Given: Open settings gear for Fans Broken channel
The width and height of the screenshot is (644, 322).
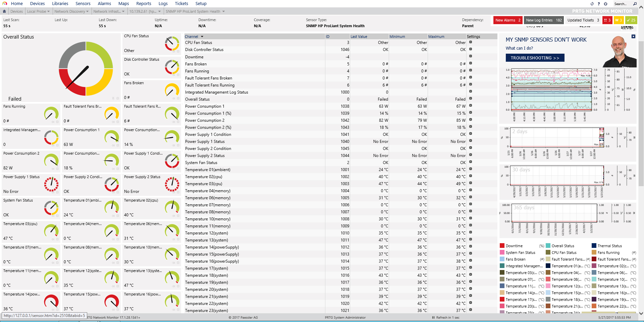Looking at the screenshot, I should [x=471, y=63].
